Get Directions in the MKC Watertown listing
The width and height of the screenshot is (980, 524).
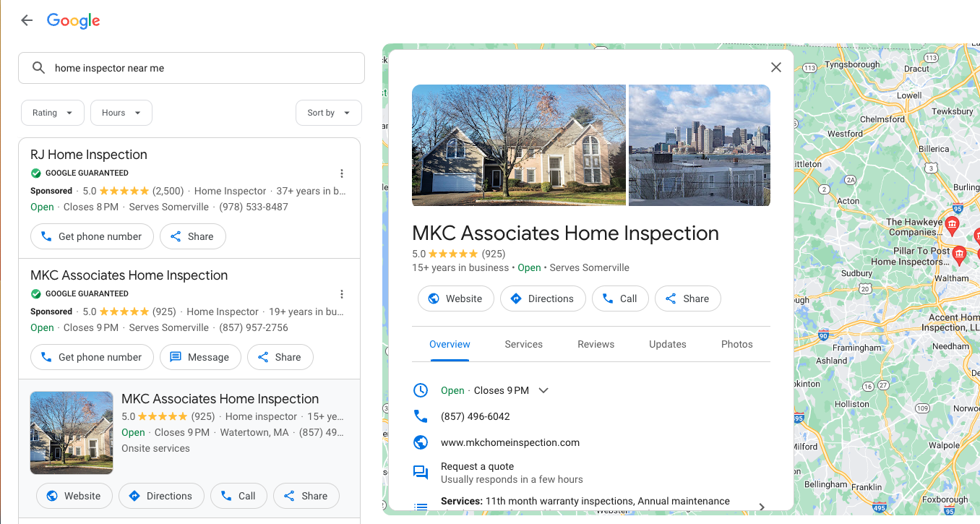tap(161, 496)
